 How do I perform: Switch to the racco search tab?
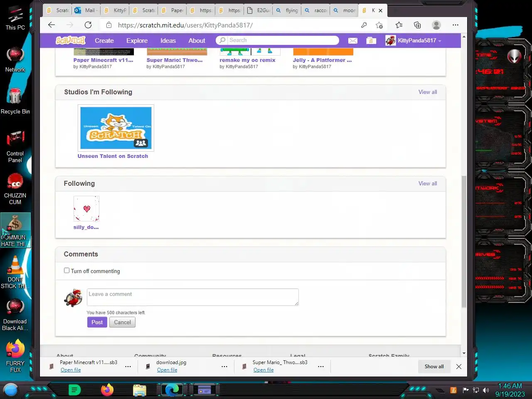315,10
